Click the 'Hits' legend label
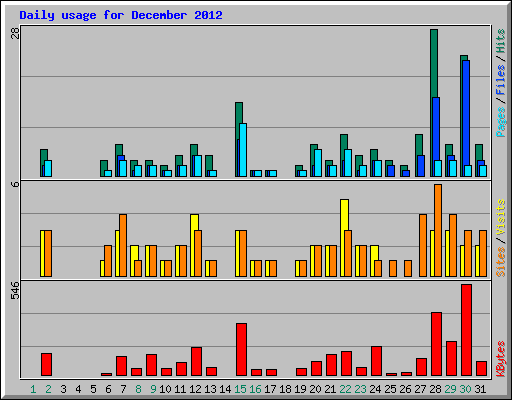The width and height of the screenshot is (512, 400). tap(501, 41)
